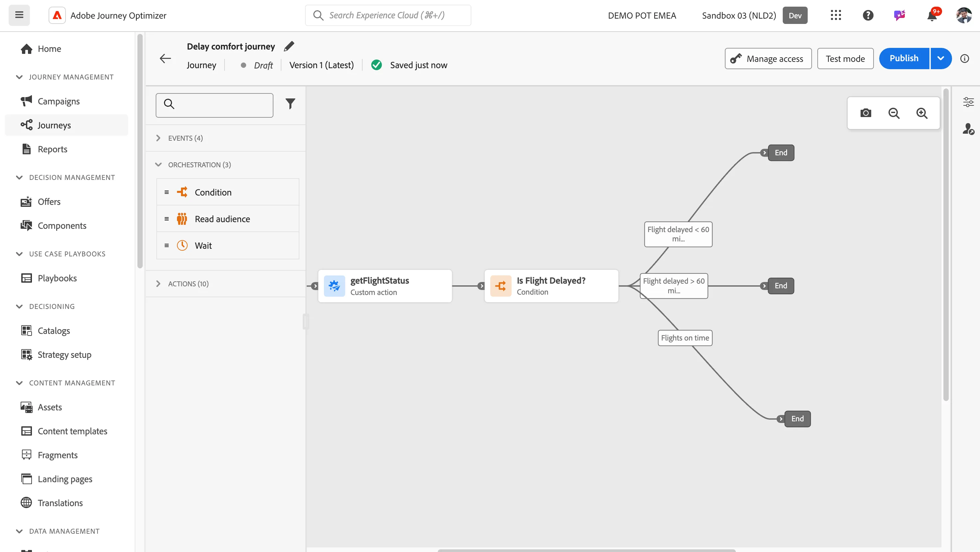980x552 pixels.
Task: Click the horizontal canvas scrollbar
Action: point(586,550)
